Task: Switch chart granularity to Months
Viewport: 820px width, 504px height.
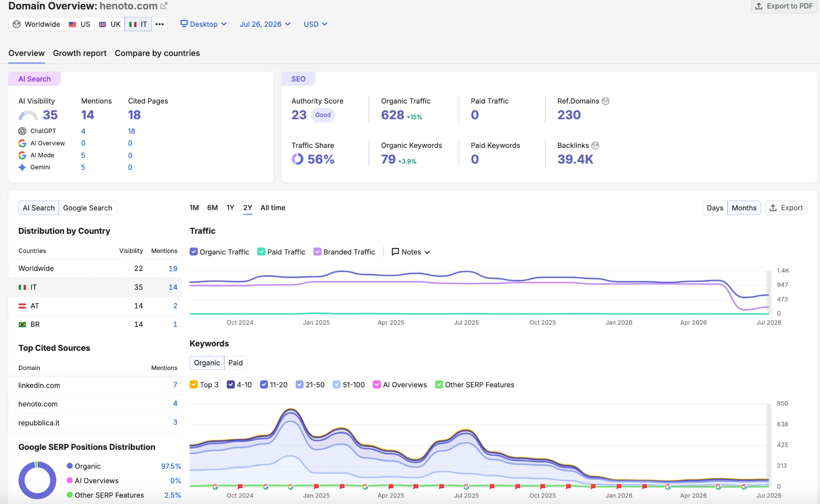Action: [x=744, y=208]
